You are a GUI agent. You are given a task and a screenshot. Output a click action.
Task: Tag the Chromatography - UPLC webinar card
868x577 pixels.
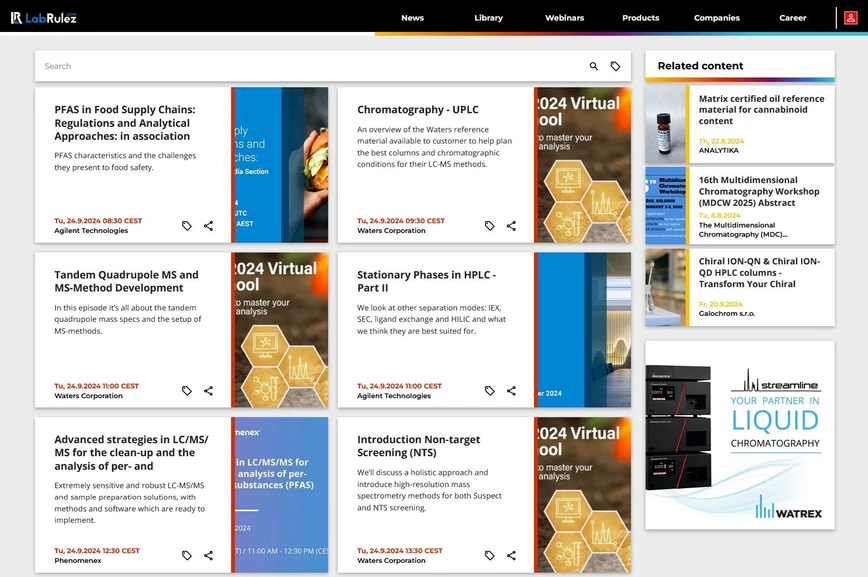coord(489,226)
